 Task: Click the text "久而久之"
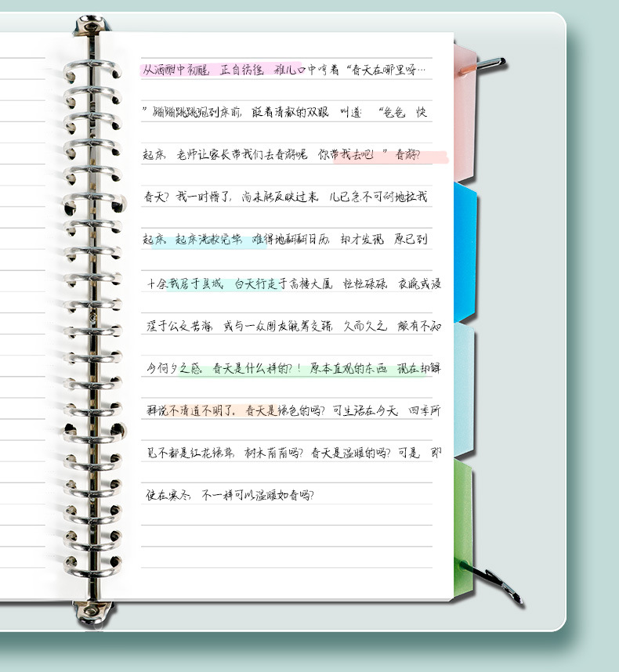pyautogui.click(x=365, y=326)
